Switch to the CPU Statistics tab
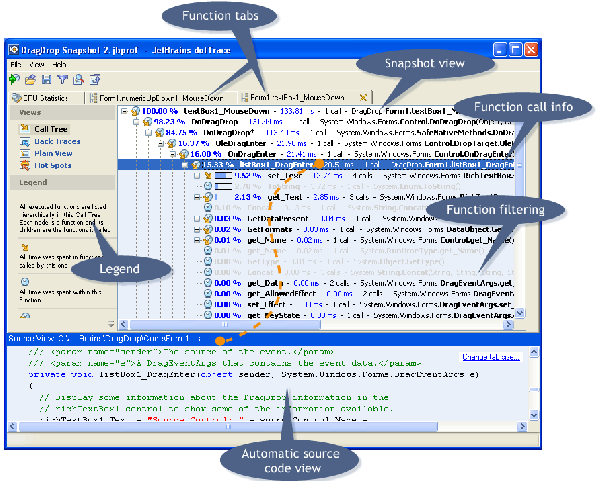The width and height of the screenshot is (600, 481). (x=44, y=97)
